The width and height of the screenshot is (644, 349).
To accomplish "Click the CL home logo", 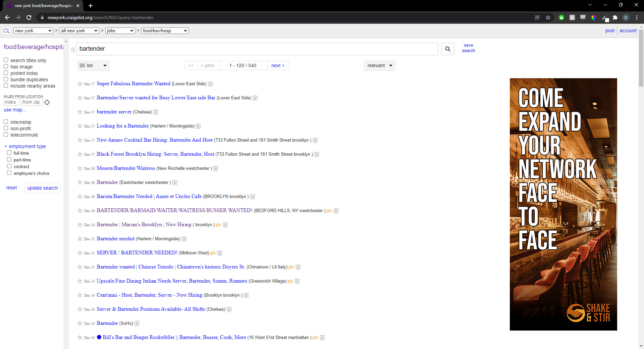I will coord(7,31).
